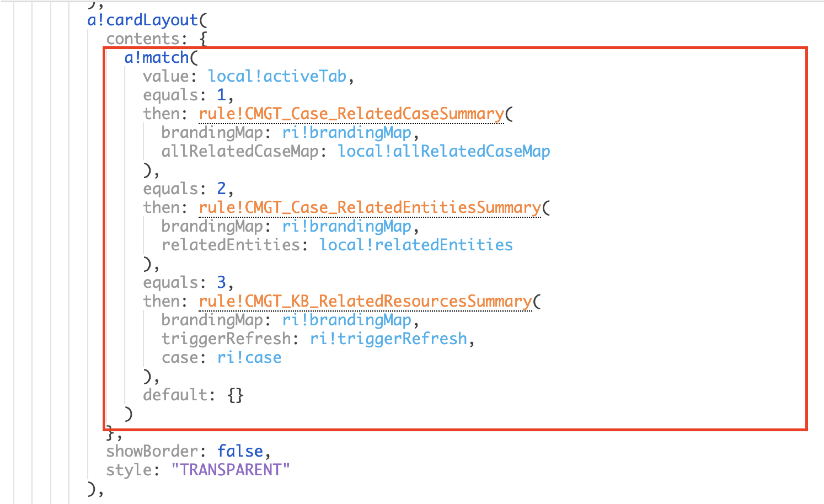Image resolution: width=824 pixels, height=504 pixels.
Task: Click the ri!case rule input
Action: 249,358
